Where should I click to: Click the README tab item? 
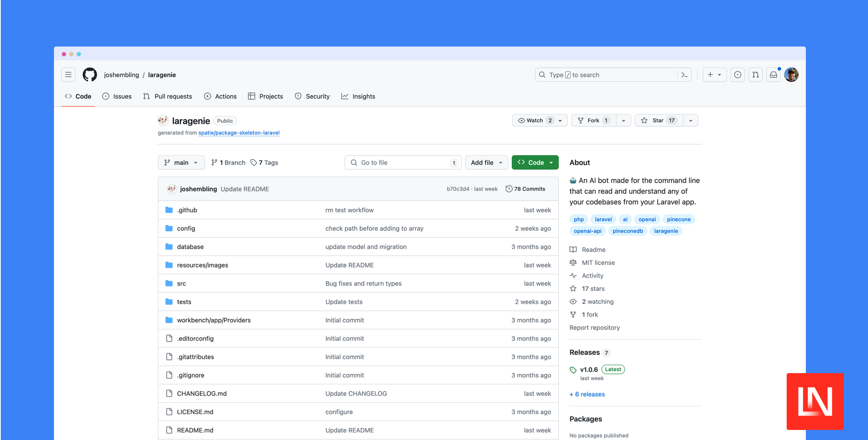pos(593,249)
